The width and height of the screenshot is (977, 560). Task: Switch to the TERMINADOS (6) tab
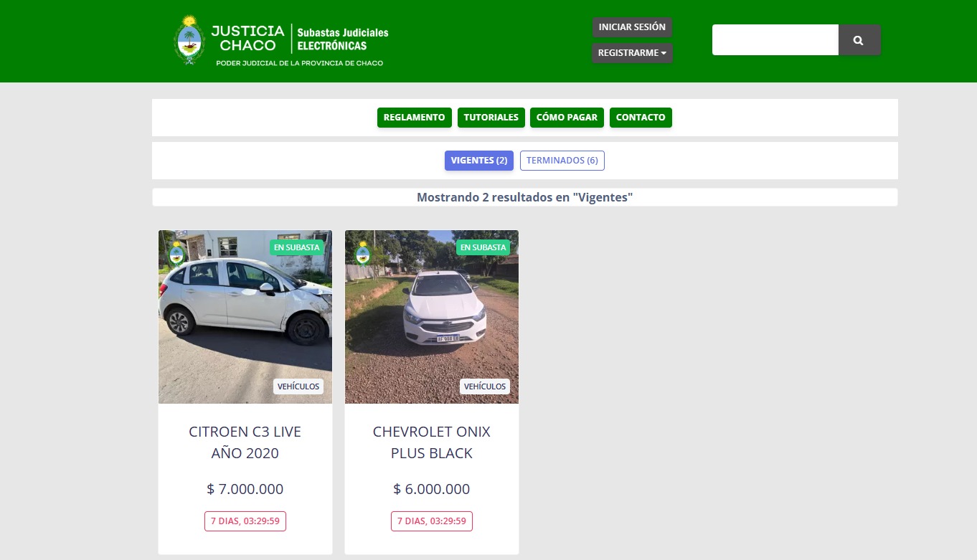point(562,160)
